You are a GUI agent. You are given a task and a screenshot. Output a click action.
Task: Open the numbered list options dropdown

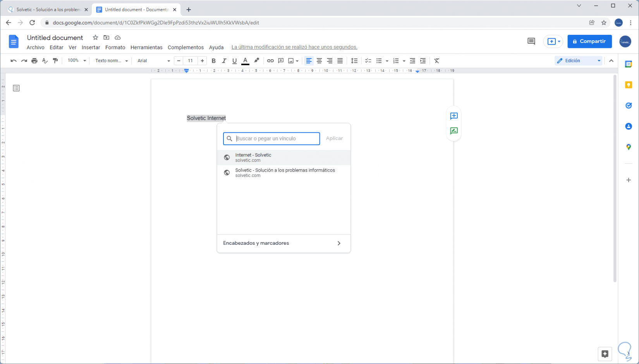404,61
